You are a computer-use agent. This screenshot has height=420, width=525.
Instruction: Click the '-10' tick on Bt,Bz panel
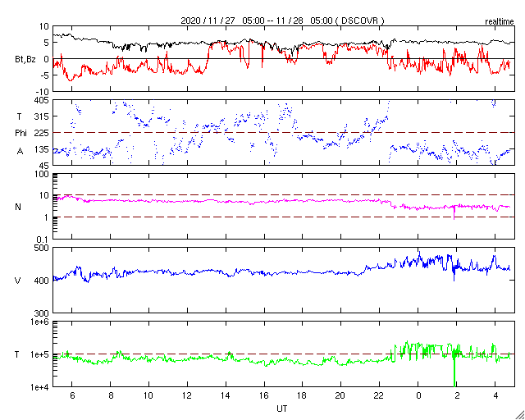(43, 92)
